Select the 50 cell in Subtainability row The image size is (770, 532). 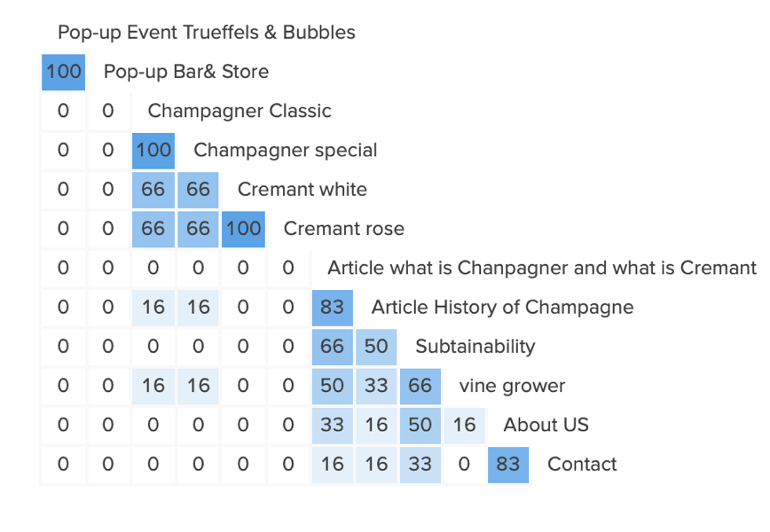(377, 347)
